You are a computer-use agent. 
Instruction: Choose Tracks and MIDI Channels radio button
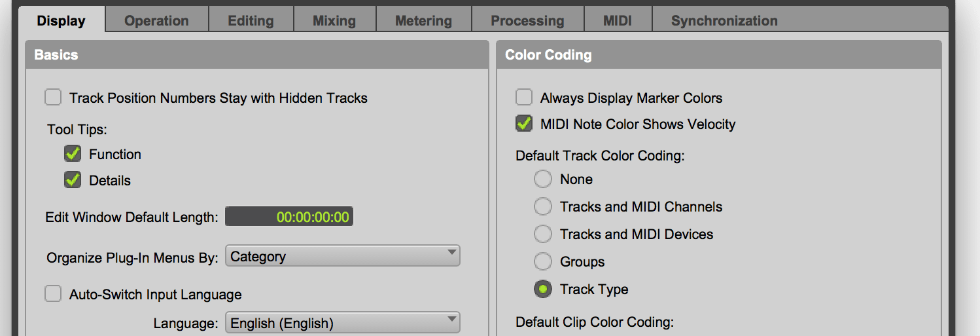coord(543,207)
